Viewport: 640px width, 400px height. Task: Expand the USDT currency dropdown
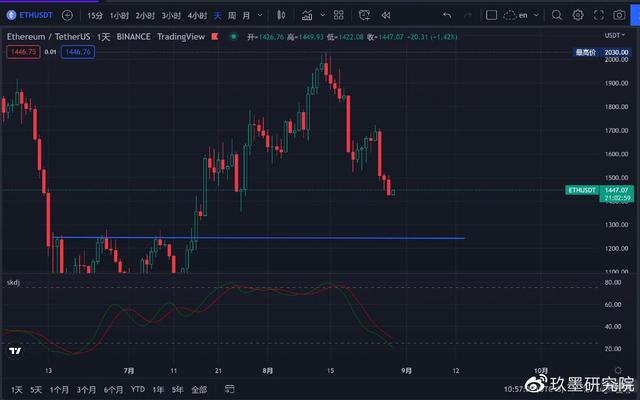coord(615,36)
